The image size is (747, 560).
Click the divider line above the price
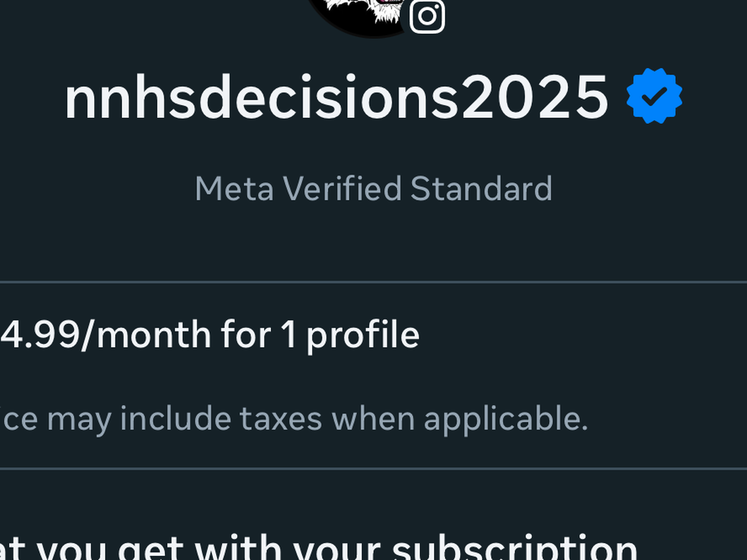coord(374,282)
